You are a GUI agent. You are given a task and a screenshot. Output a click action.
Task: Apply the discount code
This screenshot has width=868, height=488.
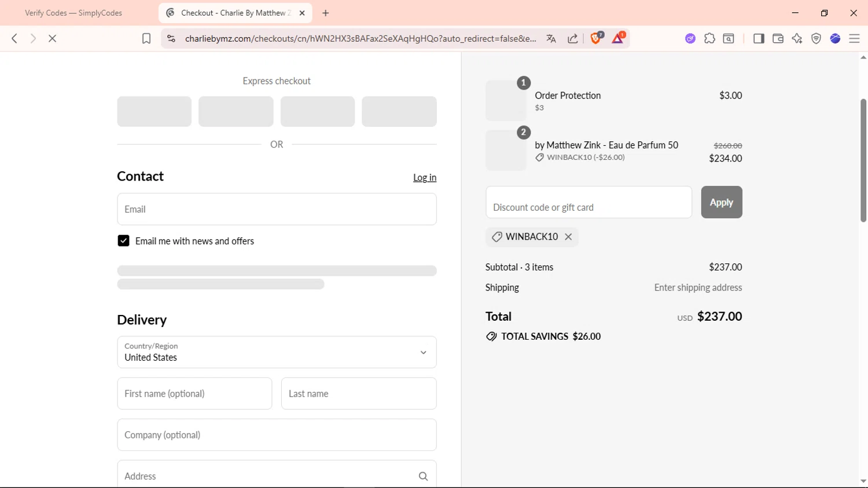click(x=722, y=202)
